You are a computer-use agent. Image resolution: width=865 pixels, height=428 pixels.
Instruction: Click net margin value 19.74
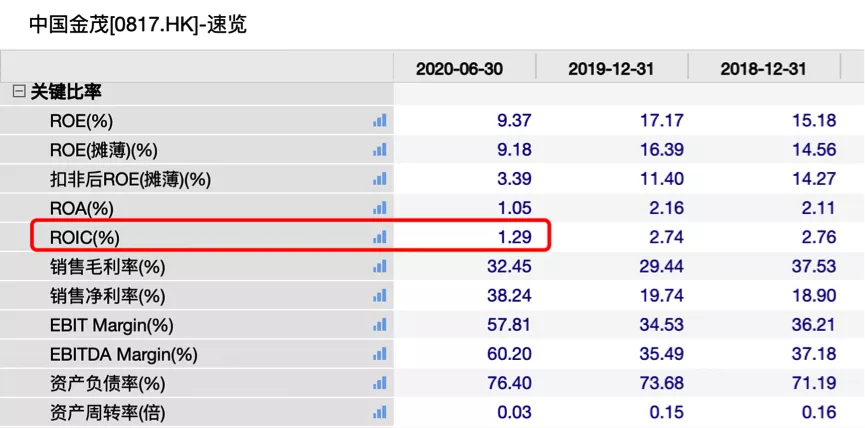(660, 296)
